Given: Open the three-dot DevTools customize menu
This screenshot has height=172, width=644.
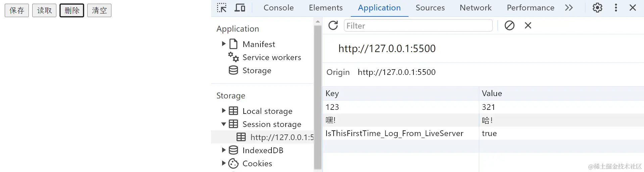Looking at the screenshot, I should [616, 8].
